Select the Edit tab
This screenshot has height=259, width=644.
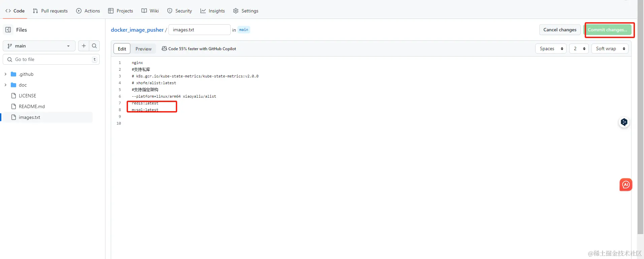tap(122, 49)
